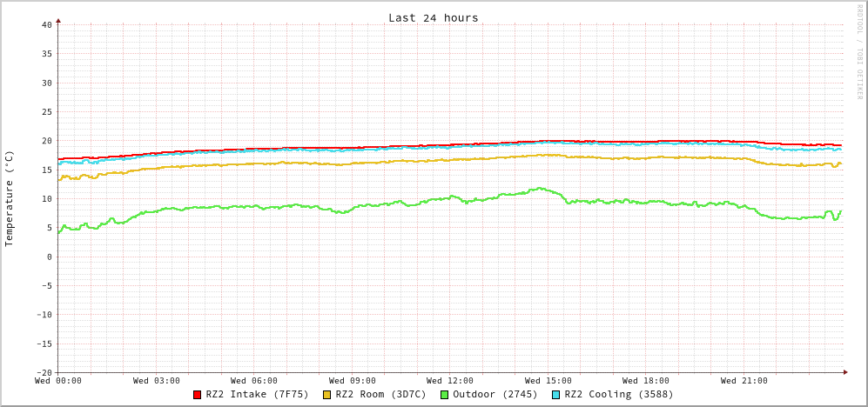Screen dimensions: 868x407
Task: Click the green Outdoor legend swatch
Action: pos(444,395)
